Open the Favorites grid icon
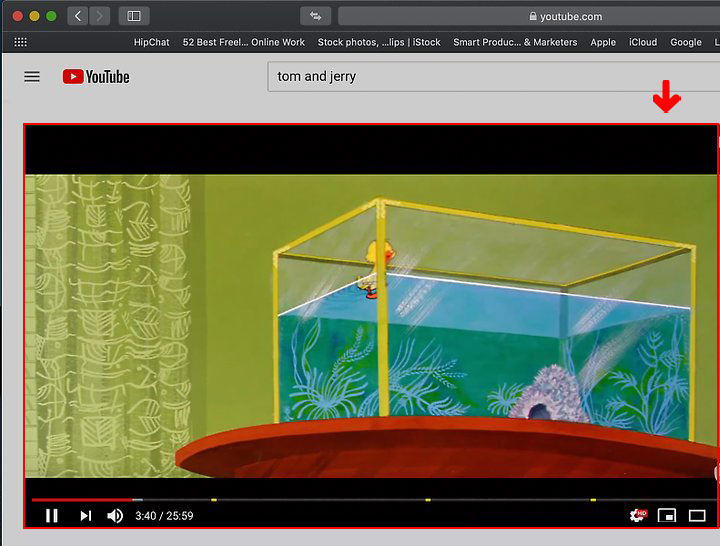 coord(20,42)
